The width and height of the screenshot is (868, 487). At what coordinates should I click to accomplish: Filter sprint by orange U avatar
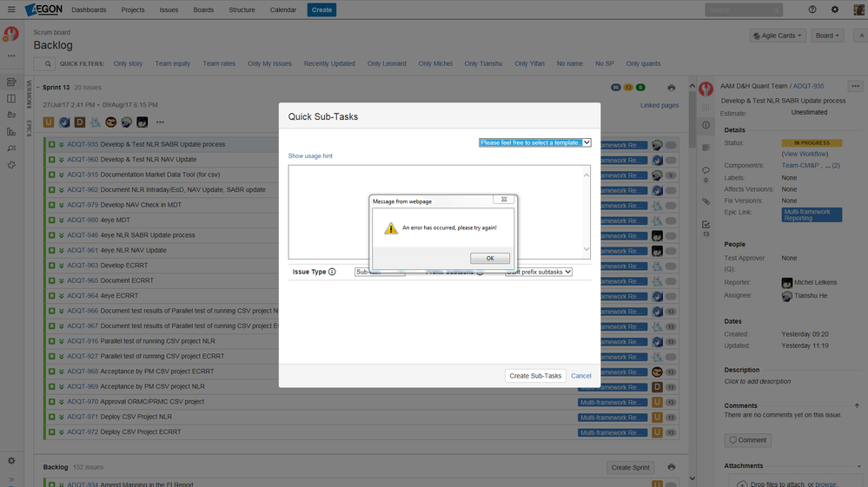tap(49, 122)
